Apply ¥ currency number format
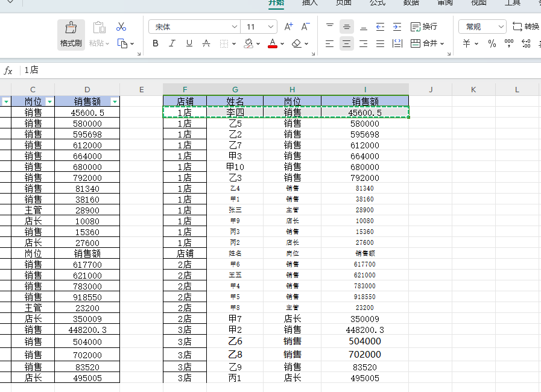541x392 pixels. tap(466, 43)
